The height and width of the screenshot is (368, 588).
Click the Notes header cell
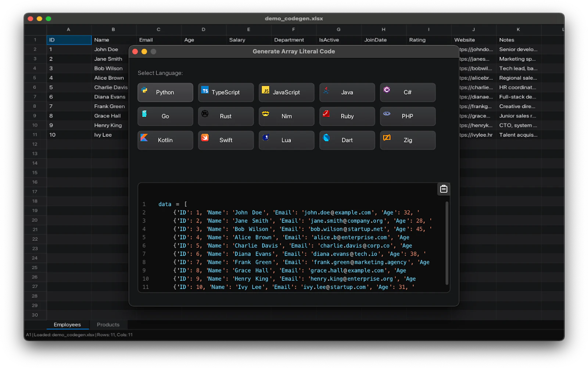[519, 40]
